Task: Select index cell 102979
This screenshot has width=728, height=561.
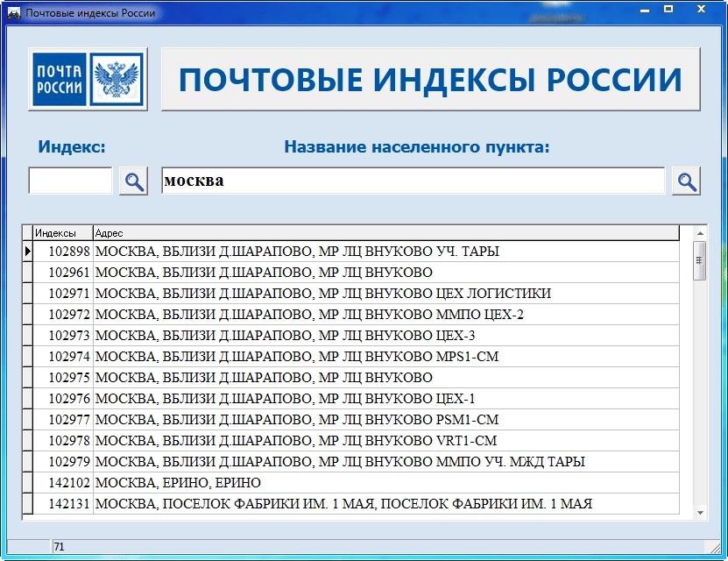Action: (x=63, y=462)
